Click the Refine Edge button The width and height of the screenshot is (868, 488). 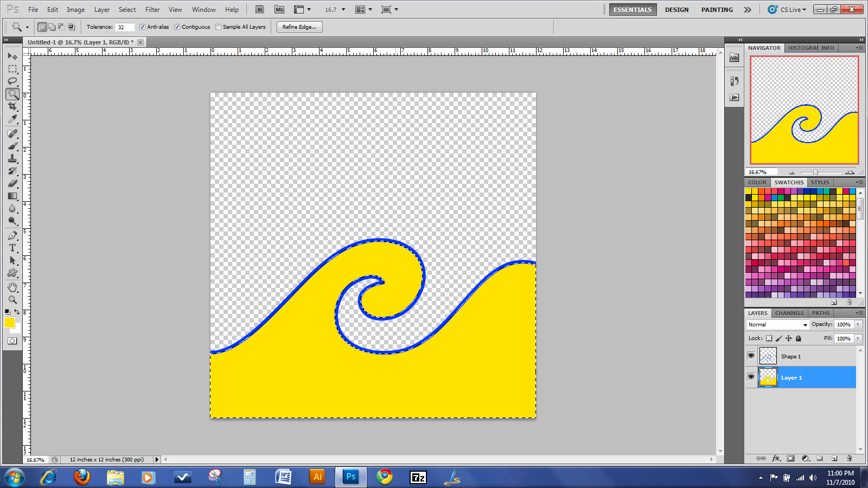pyautogui.click(x=299, y=27)
